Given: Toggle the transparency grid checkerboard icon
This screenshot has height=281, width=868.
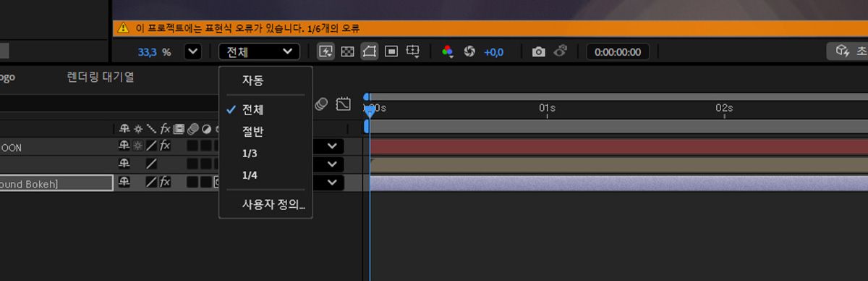Looking at the screenshot, I should 348,51.
